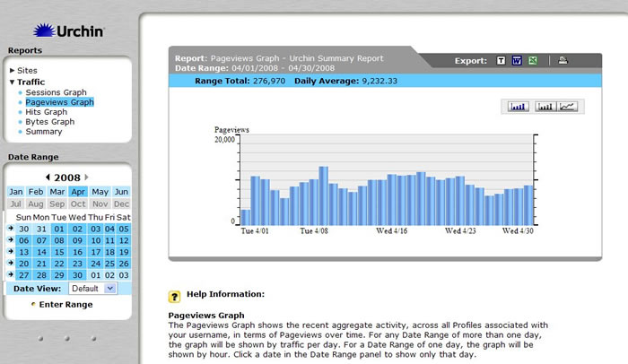This screenshot has width=628, height=364.
Task: Export report as text file icon
Action: [x=501, y=61]
